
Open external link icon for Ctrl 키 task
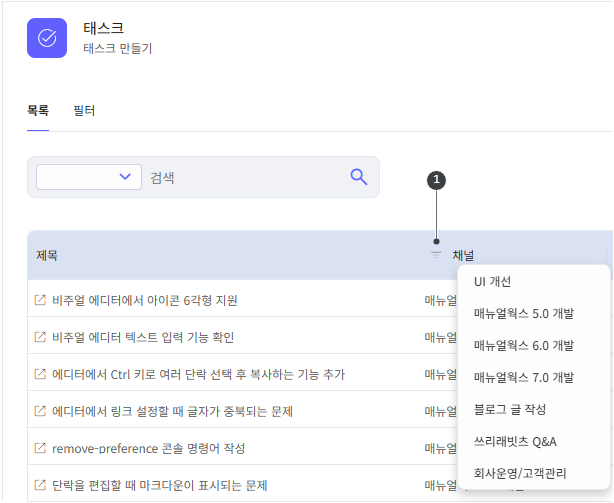40,374
